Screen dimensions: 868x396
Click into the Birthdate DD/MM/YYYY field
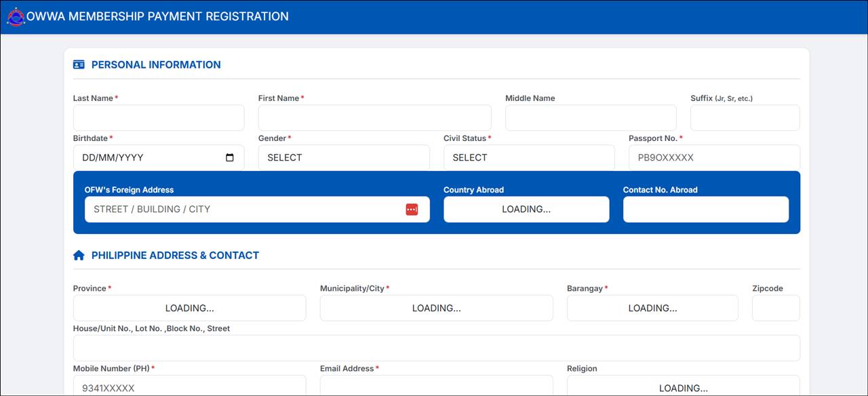159,157
